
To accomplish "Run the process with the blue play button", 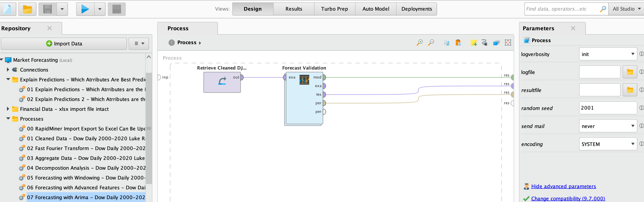I will click(85, 9).
